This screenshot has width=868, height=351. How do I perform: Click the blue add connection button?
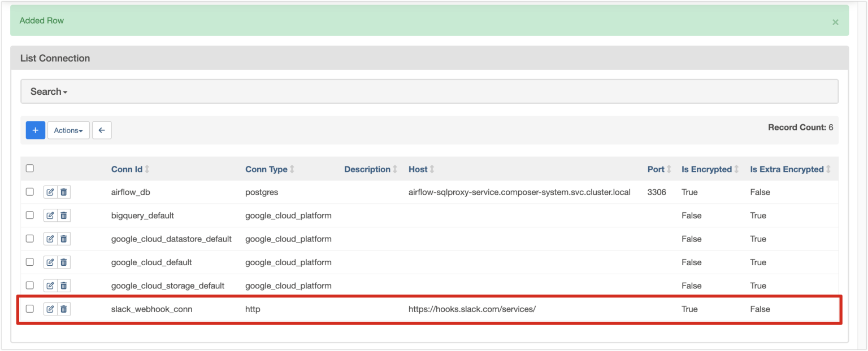[x=35, y=130]
